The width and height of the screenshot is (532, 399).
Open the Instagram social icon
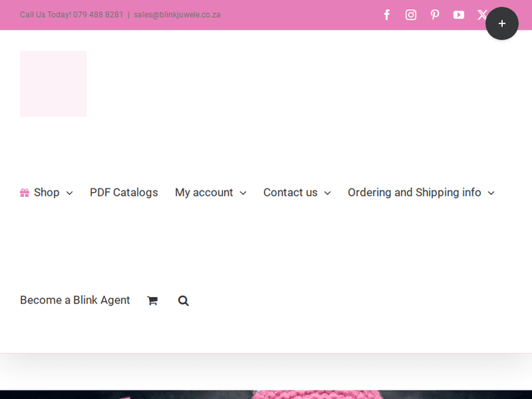point(411,15)
